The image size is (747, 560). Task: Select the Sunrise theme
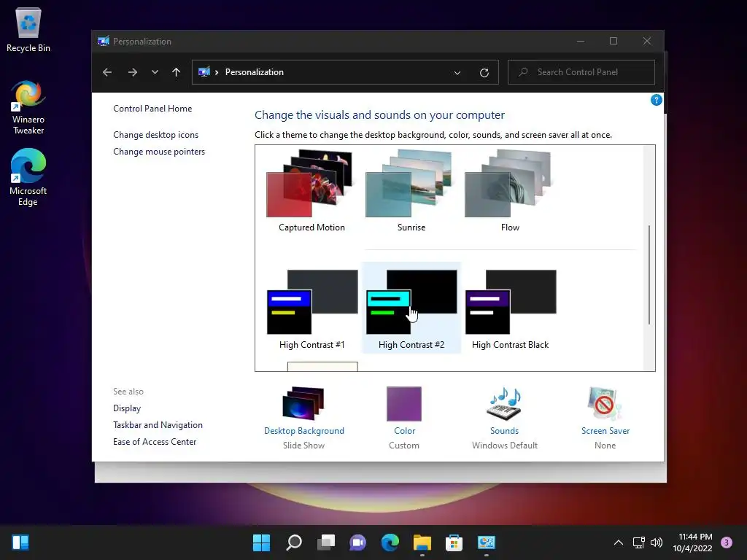point(411,191)
